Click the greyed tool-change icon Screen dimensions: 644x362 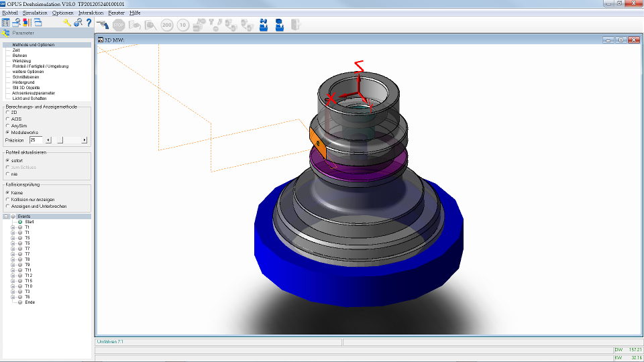pos(215,25)
